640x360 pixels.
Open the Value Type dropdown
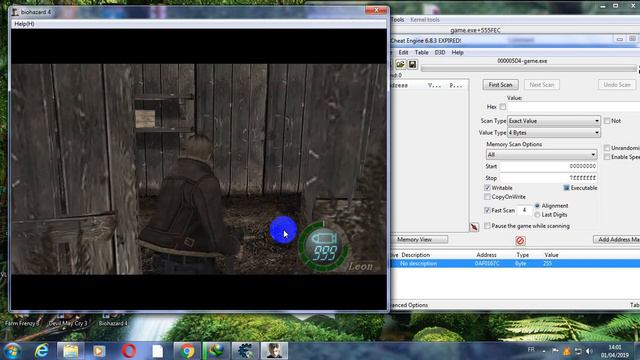point(553,133)
